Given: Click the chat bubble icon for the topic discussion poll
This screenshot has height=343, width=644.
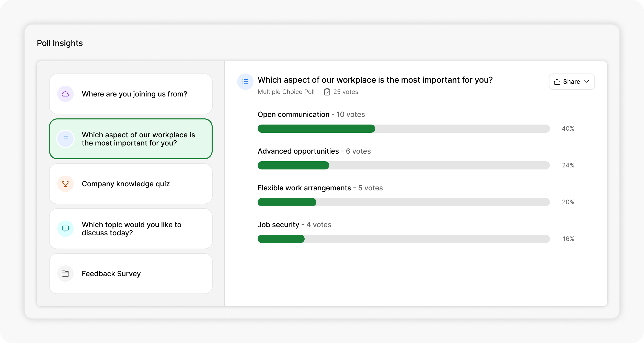Looking at the screenshot, I should 65,229.
